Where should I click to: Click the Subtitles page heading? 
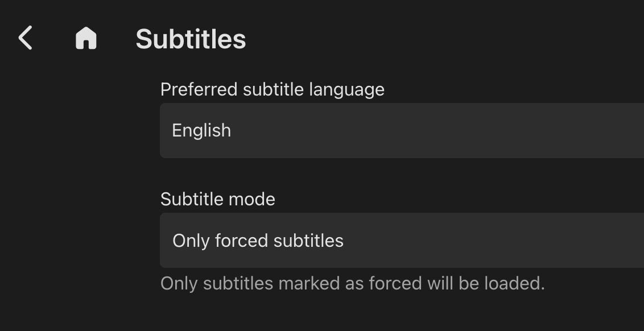coord(191,39)
